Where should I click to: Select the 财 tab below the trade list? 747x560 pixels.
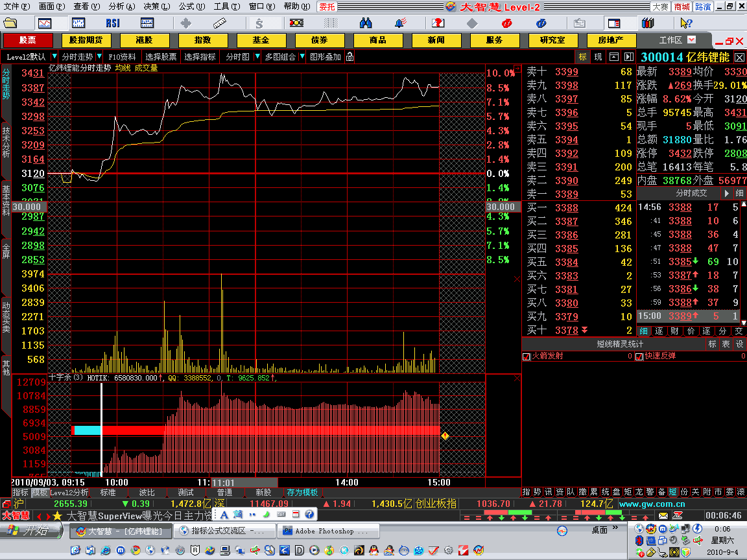point(674,331)
